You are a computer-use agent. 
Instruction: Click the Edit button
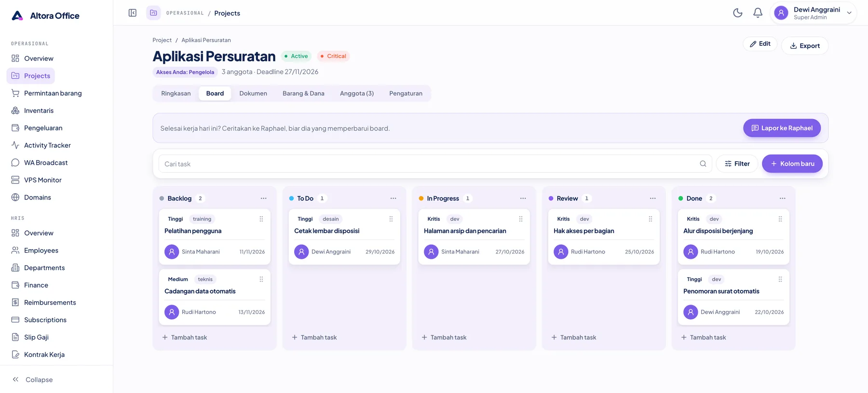point(760,44)
